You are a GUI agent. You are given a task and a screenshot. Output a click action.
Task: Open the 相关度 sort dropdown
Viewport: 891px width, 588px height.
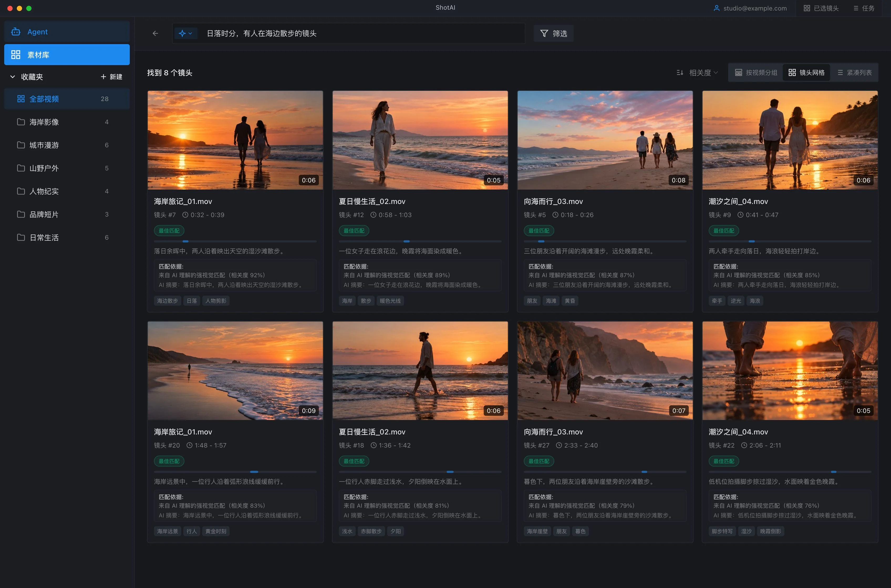pos(697,73)
